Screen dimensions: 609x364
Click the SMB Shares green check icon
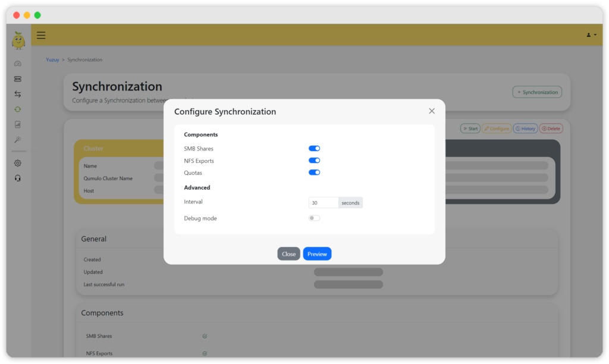[205, 336]
